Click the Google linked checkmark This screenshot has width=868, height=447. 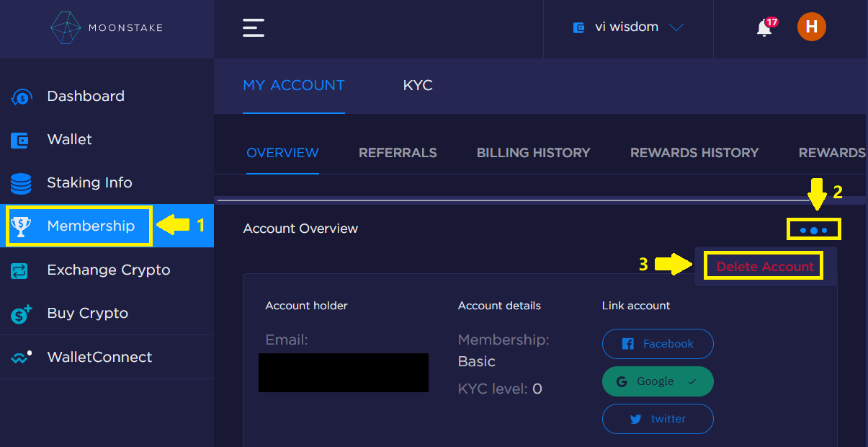(692, 381)
